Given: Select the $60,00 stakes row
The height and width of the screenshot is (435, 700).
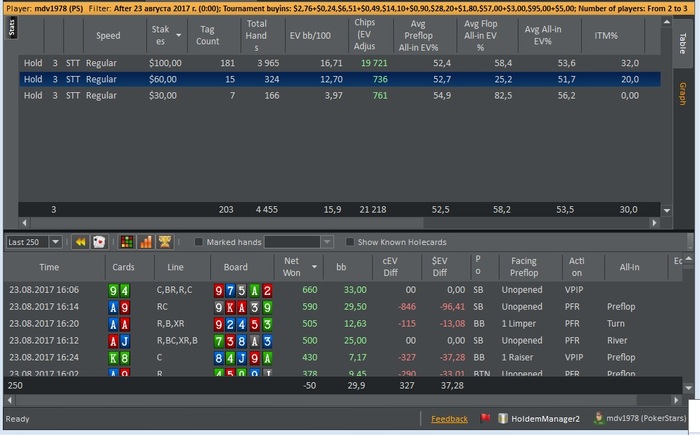Looking at the screenshot, I should 339,79.
